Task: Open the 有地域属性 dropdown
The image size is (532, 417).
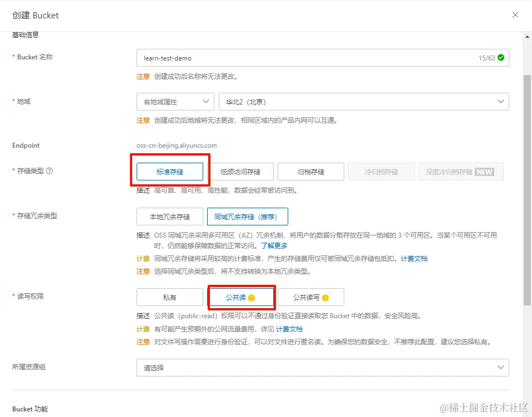Action: pyautogui.click(x=175, y=102)
